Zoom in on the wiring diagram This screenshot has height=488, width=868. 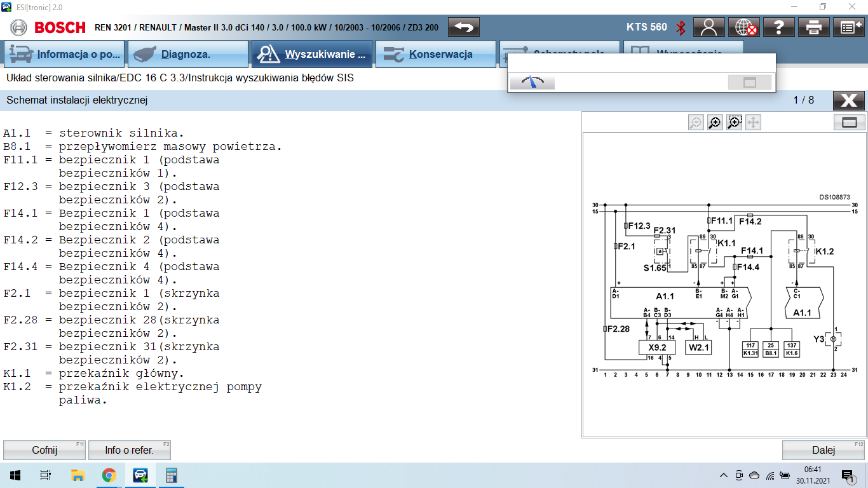[x=715, y=123]
